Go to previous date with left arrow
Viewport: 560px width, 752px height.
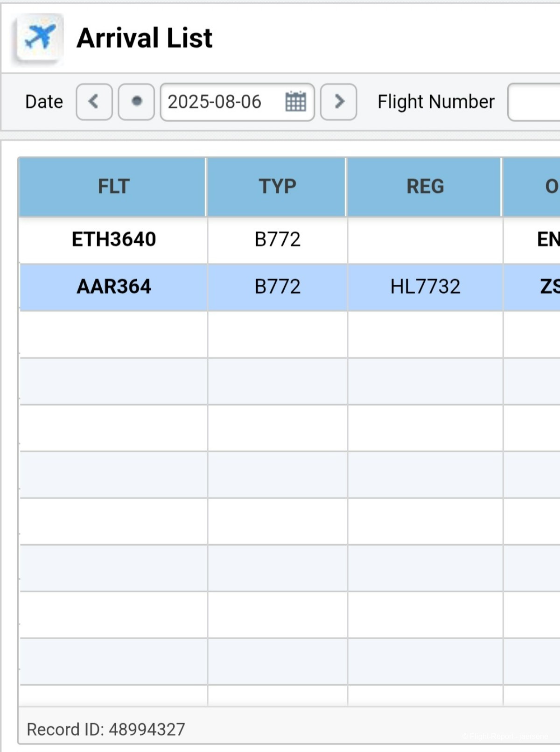pyautogui.click(x=94, y=102)
